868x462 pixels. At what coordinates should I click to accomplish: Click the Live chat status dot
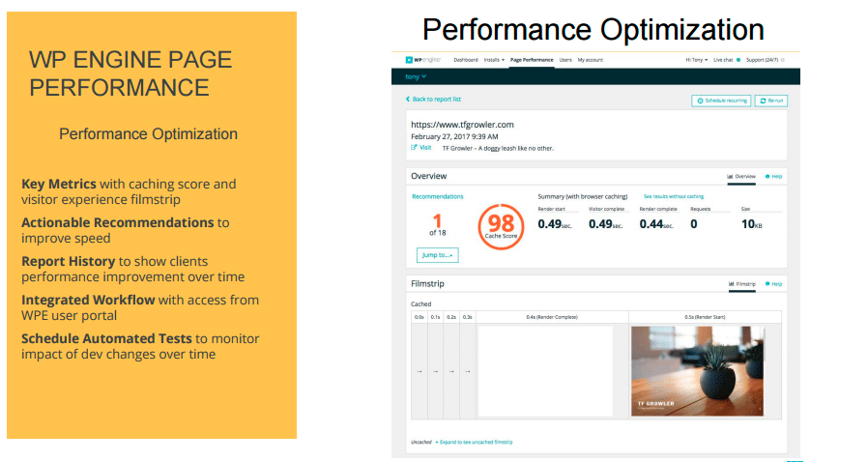pos(738,60)
